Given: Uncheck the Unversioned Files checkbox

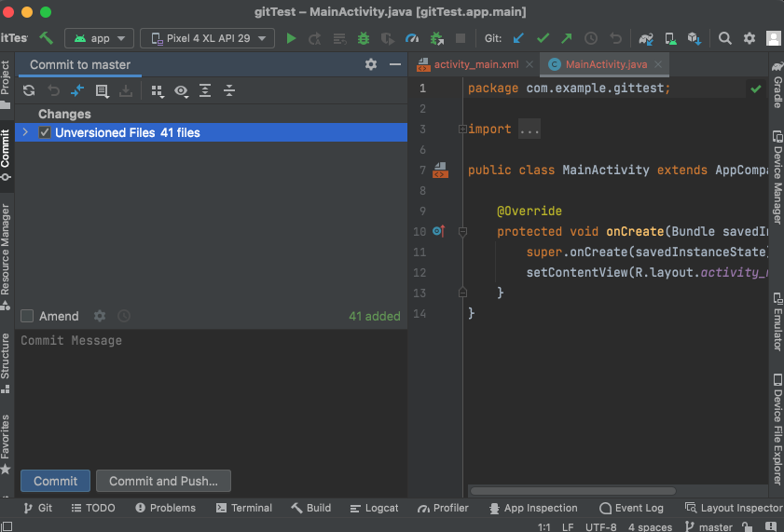Looking at the screenshot, I should click(45, 133).
